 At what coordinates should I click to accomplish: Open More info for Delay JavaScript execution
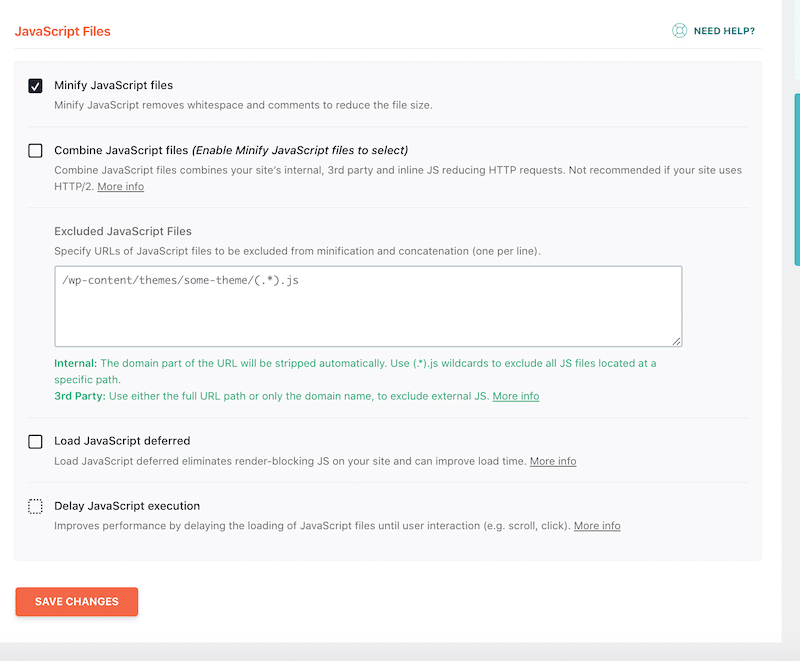tap(597, 526)
